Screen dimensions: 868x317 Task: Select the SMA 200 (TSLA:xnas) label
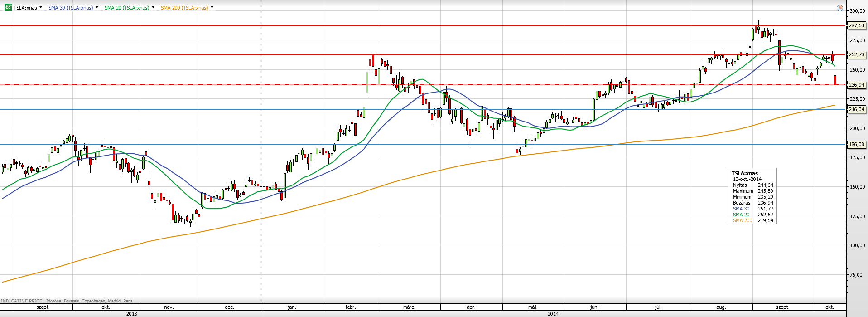click(x=184, y=8)
